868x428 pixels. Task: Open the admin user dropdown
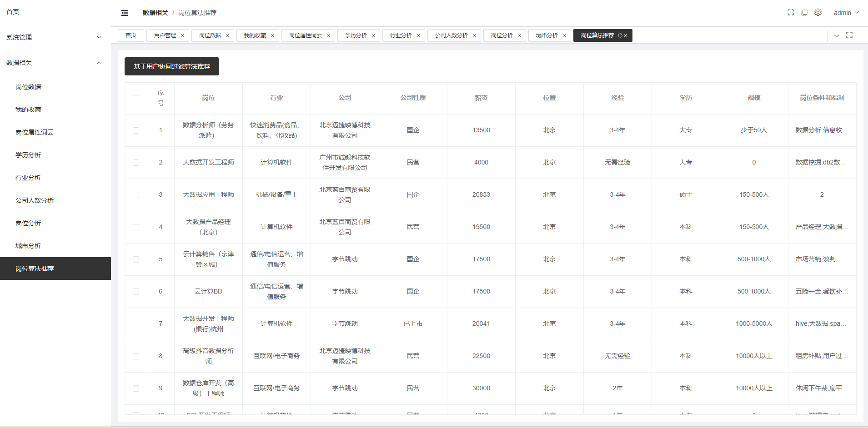tap(846, 13)
